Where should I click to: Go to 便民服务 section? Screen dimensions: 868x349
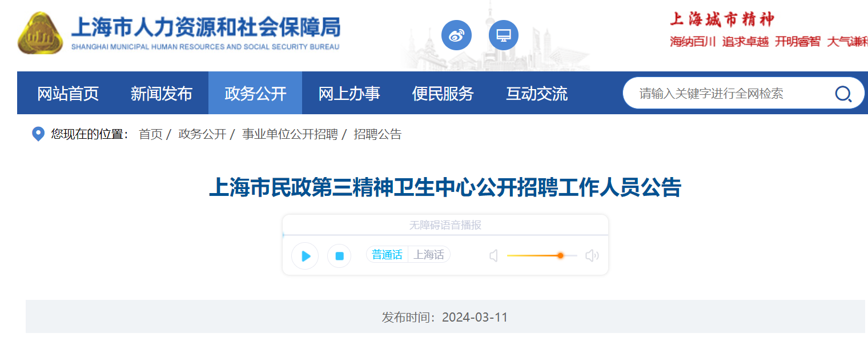443,93
